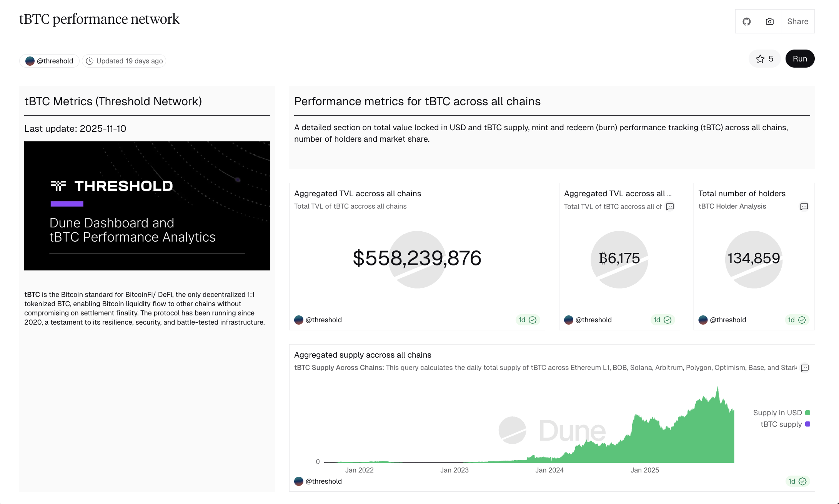Click the Threshold dashboard banner image
839x504 pixels.
click(x=147, y=206)
